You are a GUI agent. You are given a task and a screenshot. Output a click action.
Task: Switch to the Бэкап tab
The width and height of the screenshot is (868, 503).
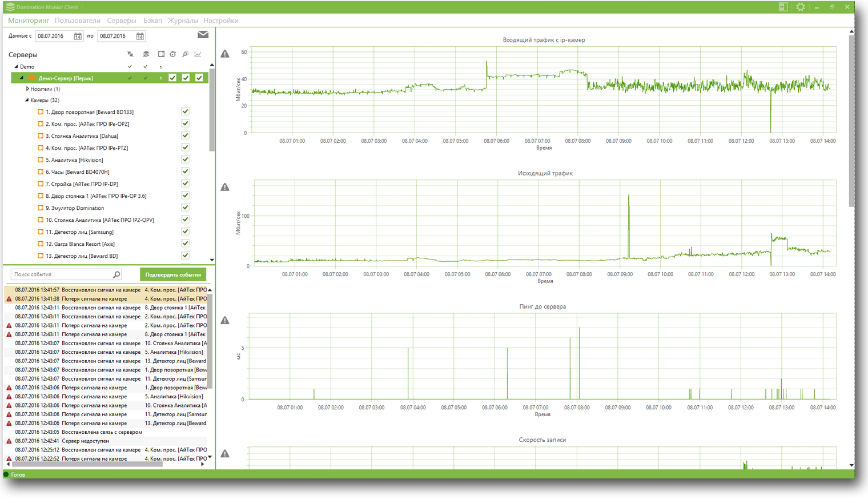coord(152,21)
